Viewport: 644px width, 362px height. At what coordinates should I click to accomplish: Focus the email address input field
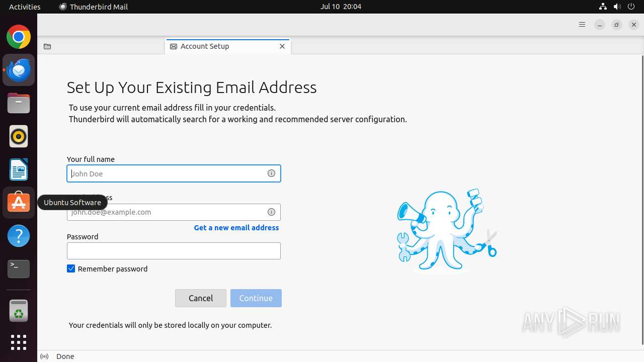pyautogui.click(x=174, y=212)
